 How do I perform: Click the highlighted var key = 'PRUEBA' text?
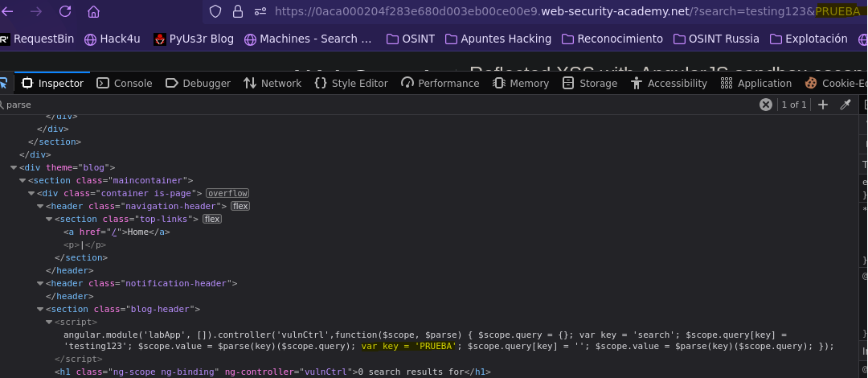(411, 347)
